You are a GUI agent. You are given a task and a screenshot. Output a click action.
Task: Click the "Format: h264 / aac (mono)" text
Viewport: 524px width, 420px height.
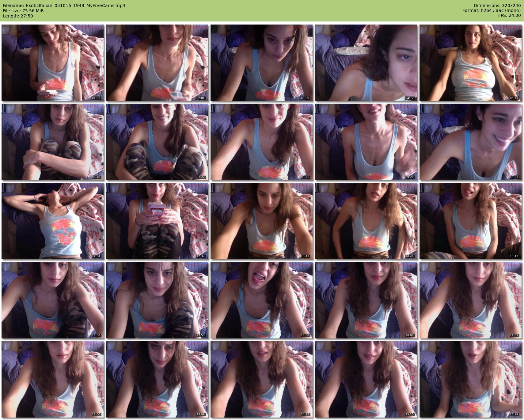point(492,11)
